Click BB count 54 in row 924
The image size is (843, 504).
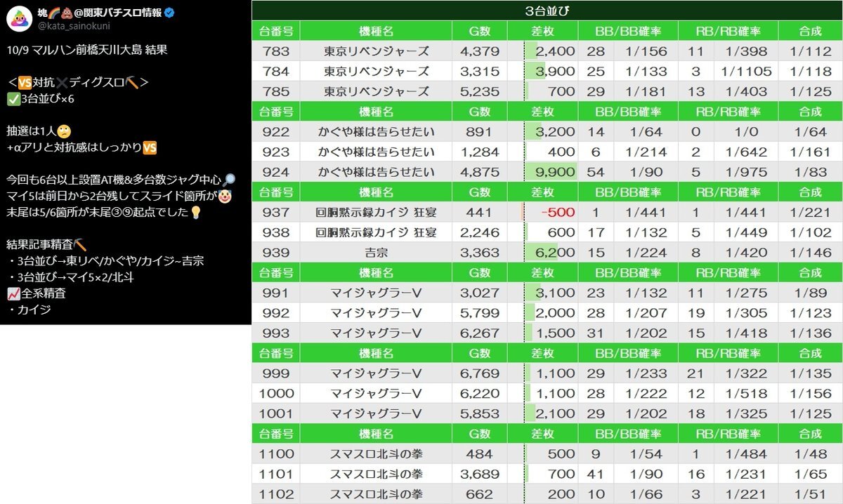click(x=596, y=172)
